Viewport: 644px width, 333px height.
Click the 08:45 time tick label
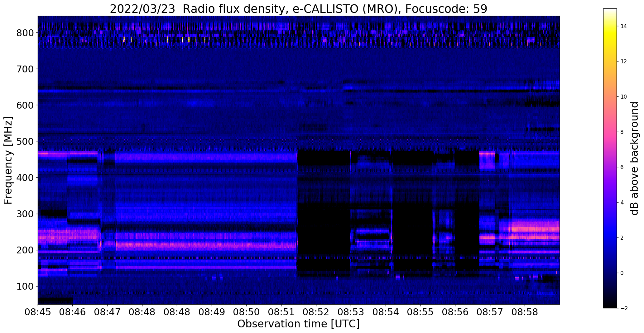point(38,313)
